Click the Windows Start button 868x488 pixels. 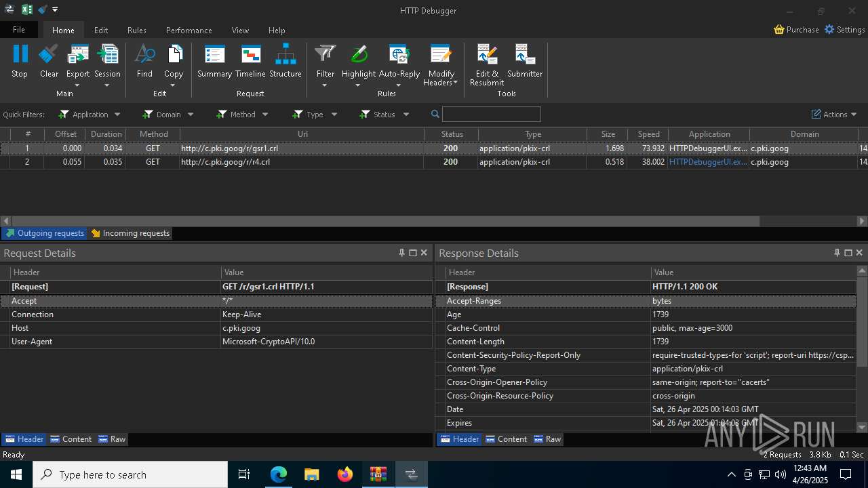(x=16, y=474)
